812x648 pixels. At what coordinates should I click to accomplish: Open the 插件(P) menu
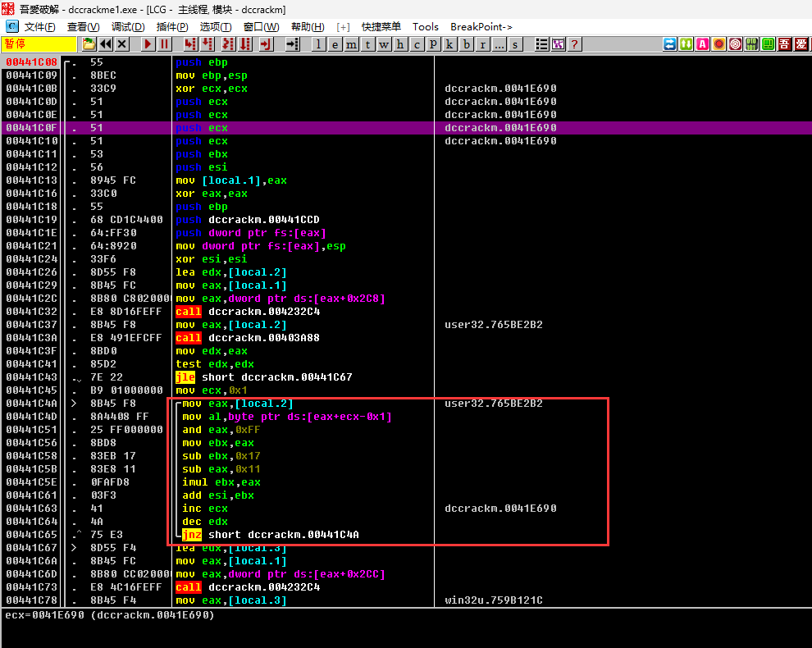(172, 27)
